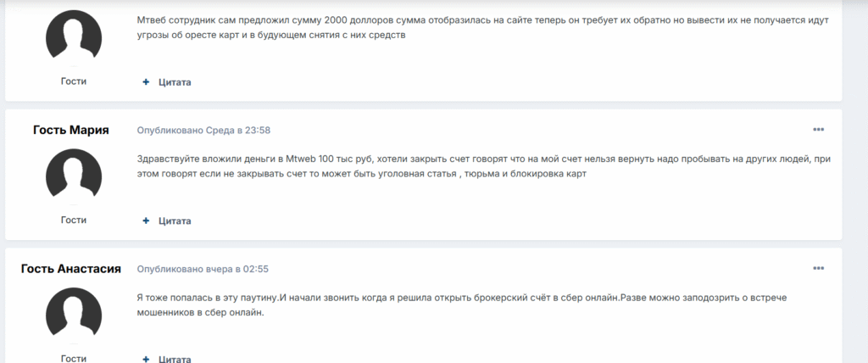Click plus icon beside Цитата in Мария's post

pyautogui.click(x=146, y=221)
